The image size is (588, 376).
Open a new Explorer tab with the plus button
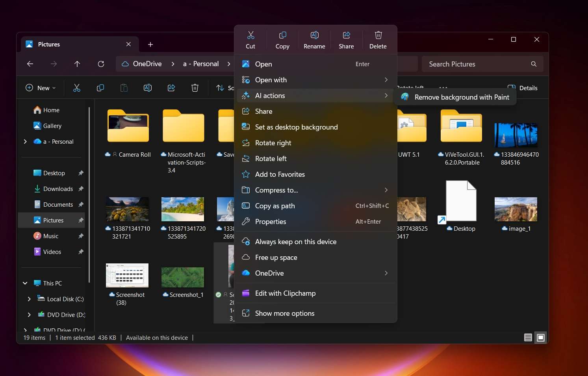point(150,44)
